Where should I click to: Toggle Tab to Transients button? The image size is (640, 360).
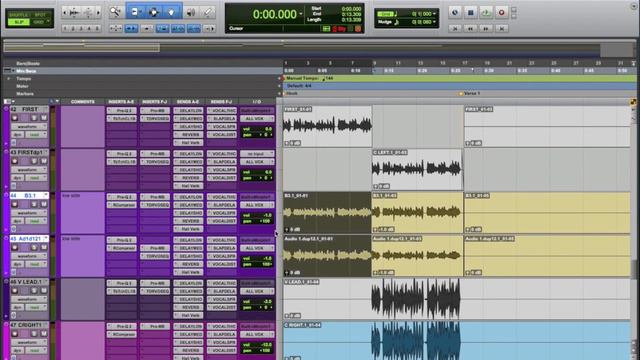click(x=131, y=29)
